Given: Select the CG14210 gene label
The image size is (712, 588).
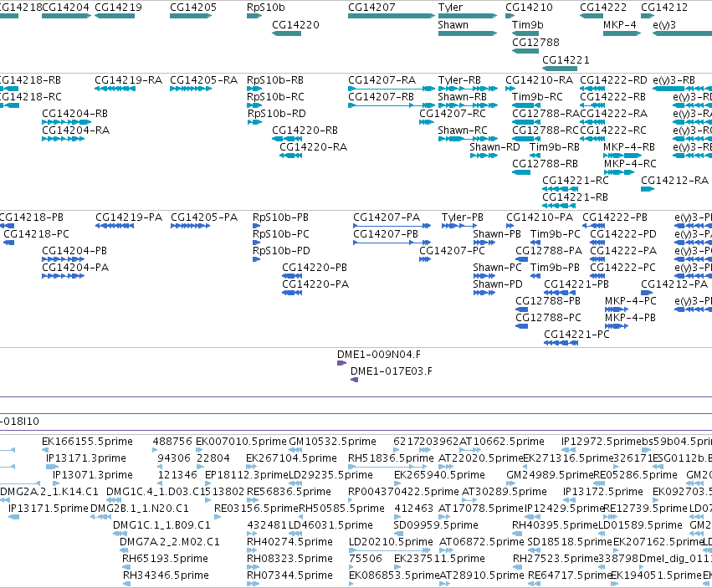Looking at the screenshot, I should coord(529,8).
